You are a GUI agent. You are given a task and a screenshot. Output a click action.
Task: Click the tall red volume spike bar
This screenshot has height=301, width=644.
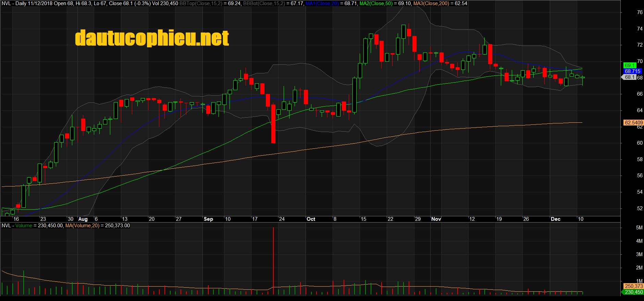(273, 261)
